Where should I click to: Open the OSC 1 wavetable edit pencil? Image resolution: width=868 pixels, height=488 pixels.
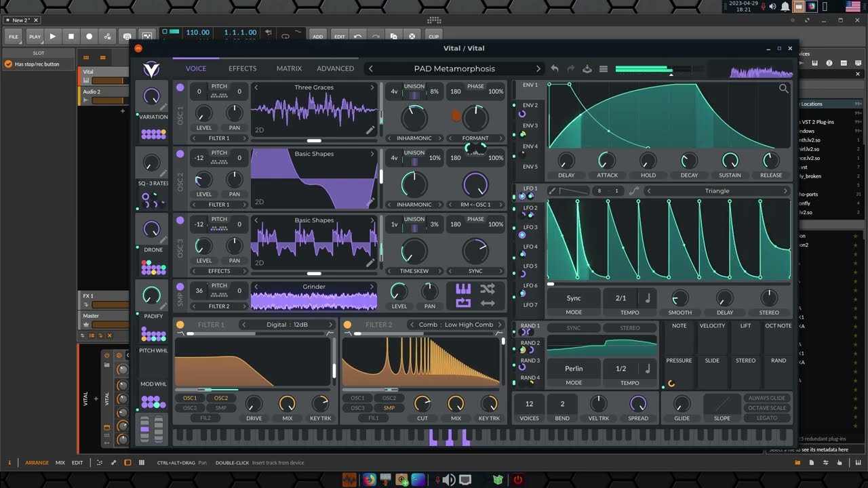370,129
